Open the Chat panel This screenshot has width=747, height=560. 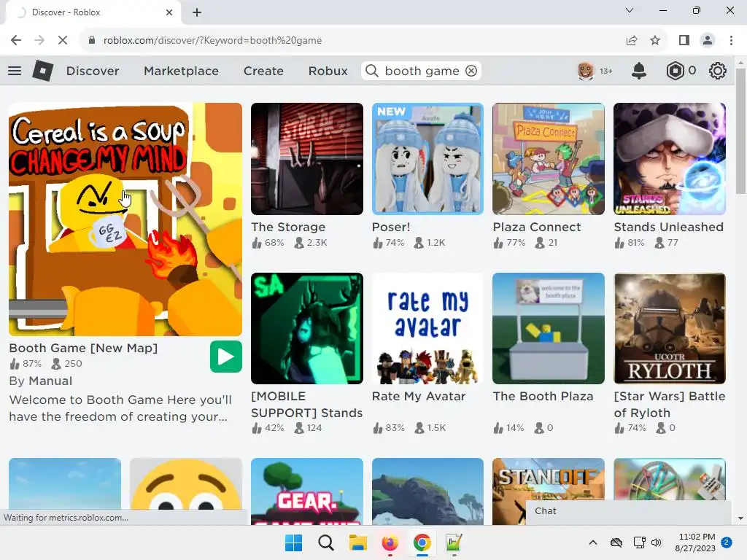pyautogui.click(x=628, y=511)
